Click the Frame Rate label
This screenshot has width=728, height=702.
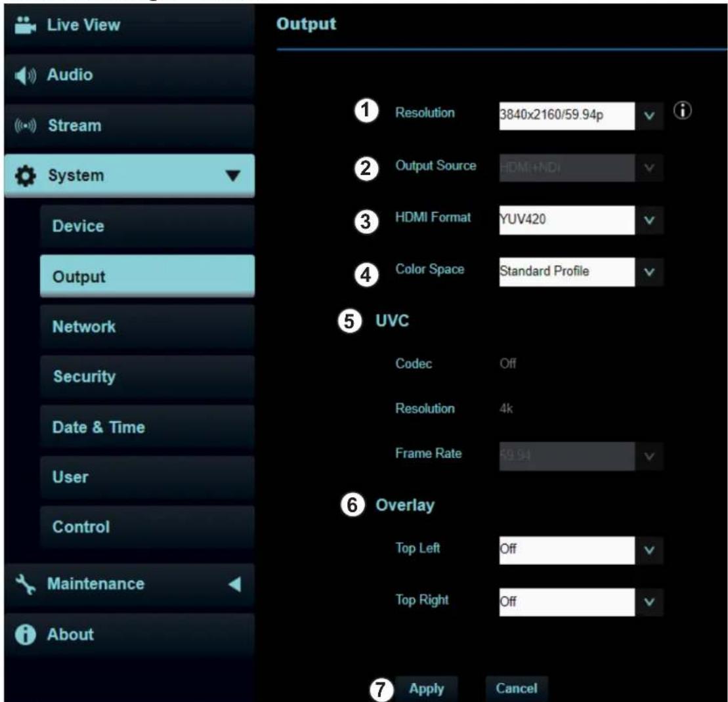[428, 453]
